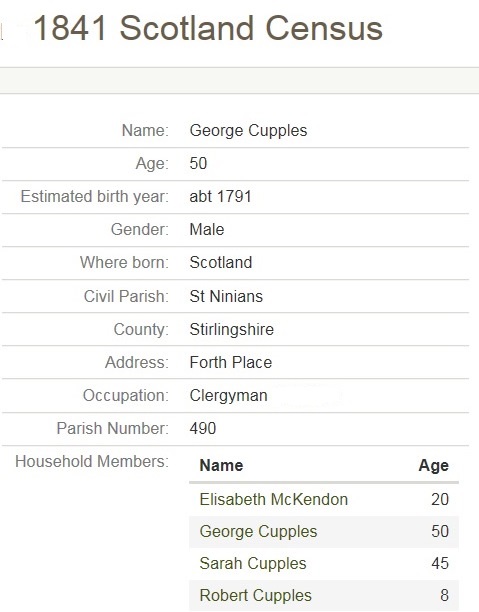Open Robert Cupples household member link
Screen dimensions: 479x612
[x=255, y=596]
